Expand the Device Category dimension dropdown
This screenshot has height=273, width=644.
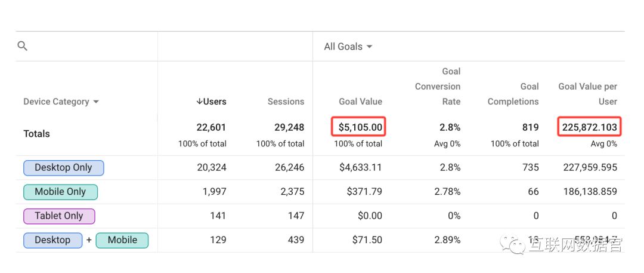tap(61, 102)
